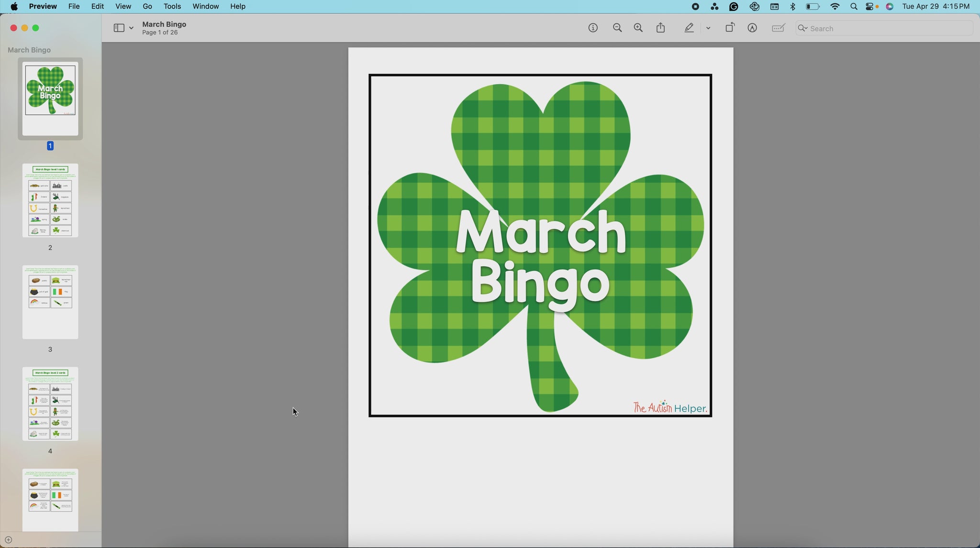The width and height of the screenshot is (980, 548).
Task: Select page 2 thumbnail
Action: (x=50, y=200)
